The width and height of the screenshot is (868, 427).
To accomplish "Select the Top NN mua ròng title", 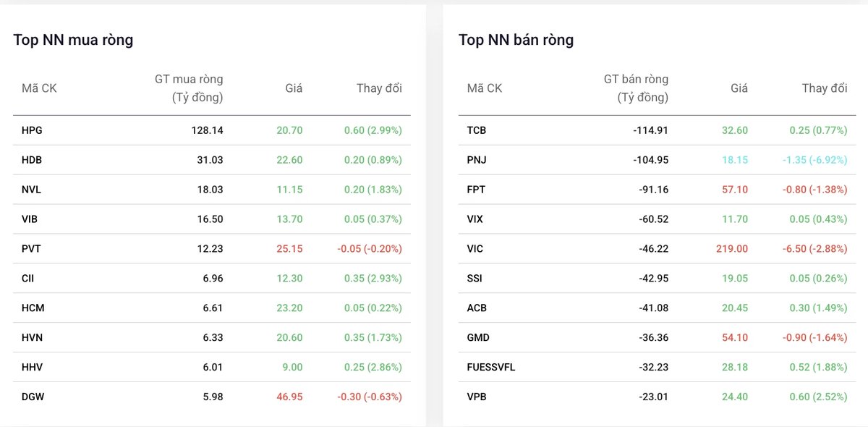I will click(73, 40).
